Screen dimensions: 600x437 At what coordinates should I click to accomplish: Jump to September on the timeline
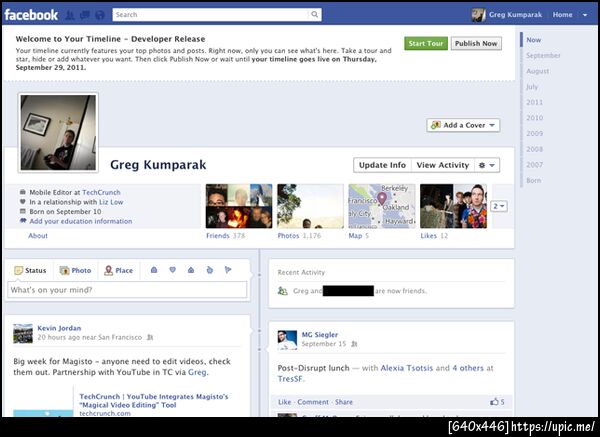click(543, 55)
